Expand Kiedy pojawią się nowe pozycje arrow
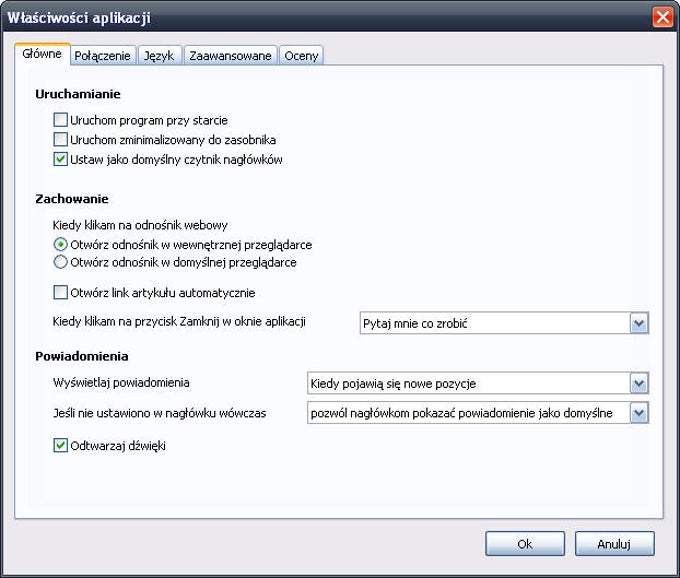Image resolution: width=680 pixels, height=578 pixels. pos(639,383)
